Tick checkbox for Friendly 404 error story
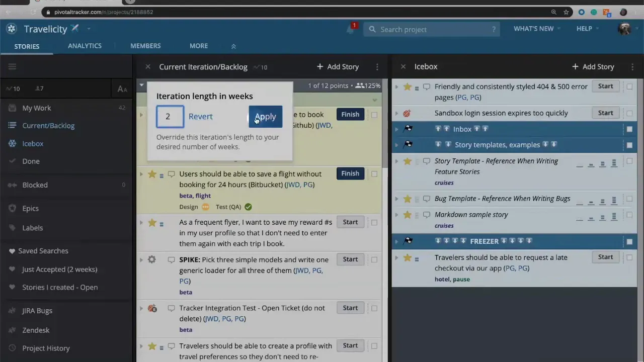The image size is (644, 362). click(x=629, y=86)
